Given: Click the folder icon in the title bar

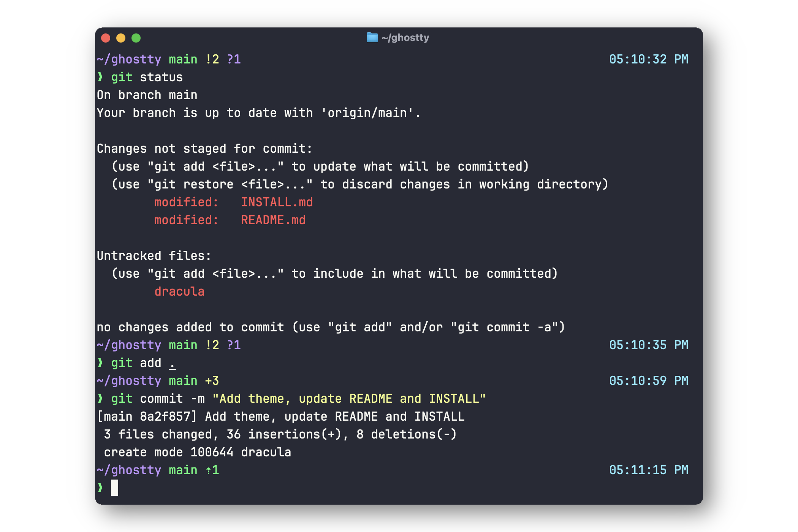Looking at the screenshot, I should point(372,38).
